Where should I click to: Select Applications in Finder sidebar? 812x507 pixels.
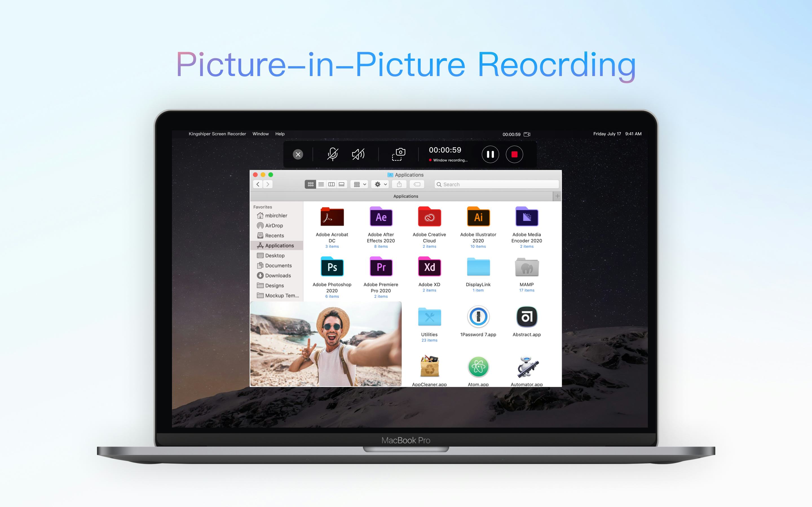tap(279, 245)
